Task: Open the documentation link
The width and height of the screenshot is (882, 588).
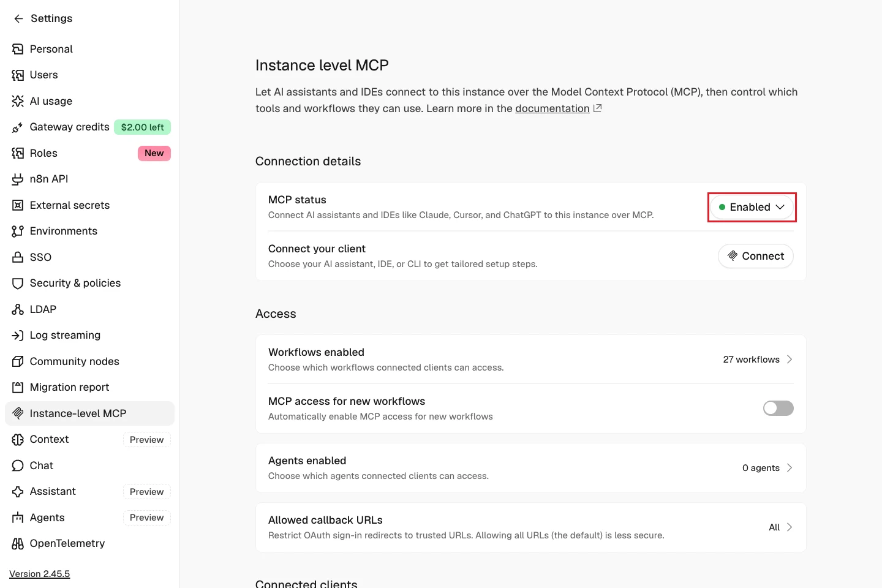Action: click(552, 108)
